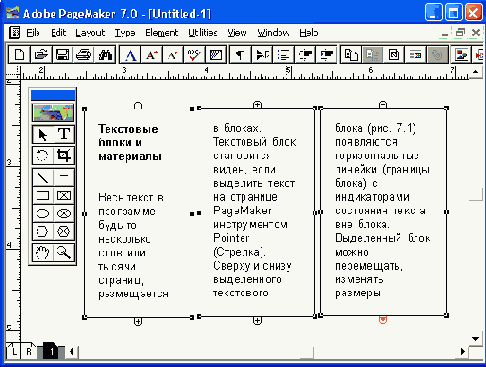Open the Element menu
This screenshot has height=367, width=486.
pyautogui.click(x=161, y=33)
